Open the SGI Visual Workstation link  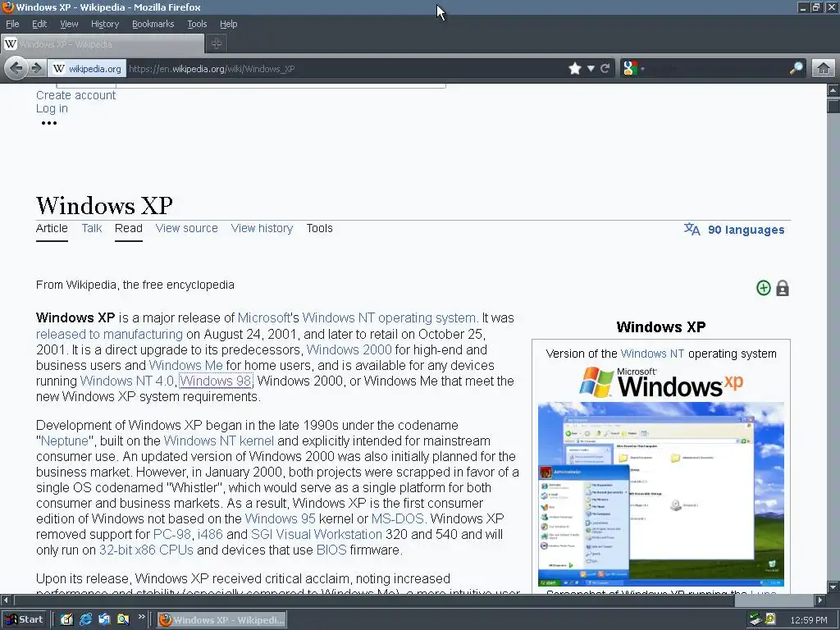point(317,534)
